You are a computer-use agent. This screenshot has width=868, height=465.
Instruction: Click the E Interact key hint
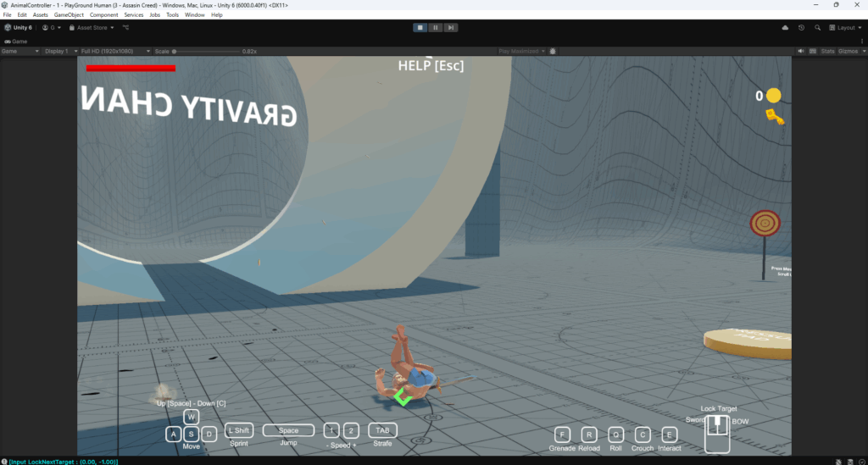669,435
